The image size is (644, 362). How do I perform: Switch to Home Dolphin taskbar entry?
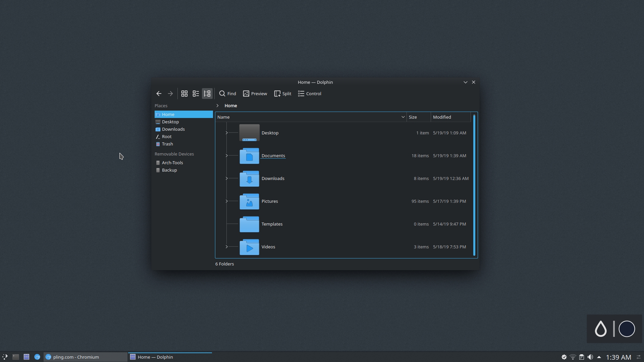click(170, 357)
